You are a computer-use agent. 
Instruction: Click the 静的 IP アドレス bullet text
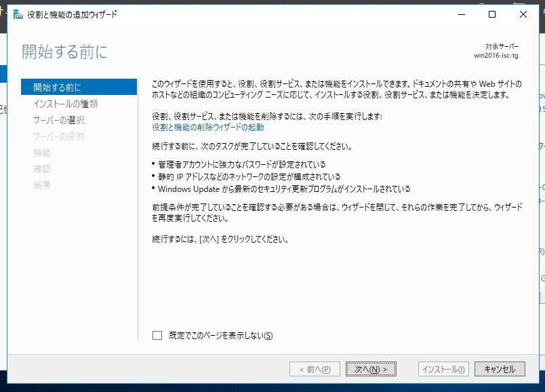[249, 177]
